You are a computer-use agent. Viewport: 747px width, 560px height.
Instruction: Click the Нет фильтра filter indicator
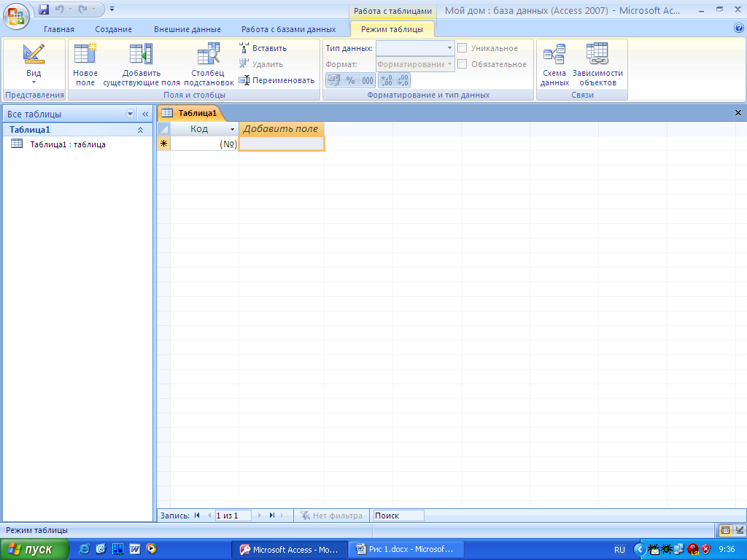click(332, 516)
